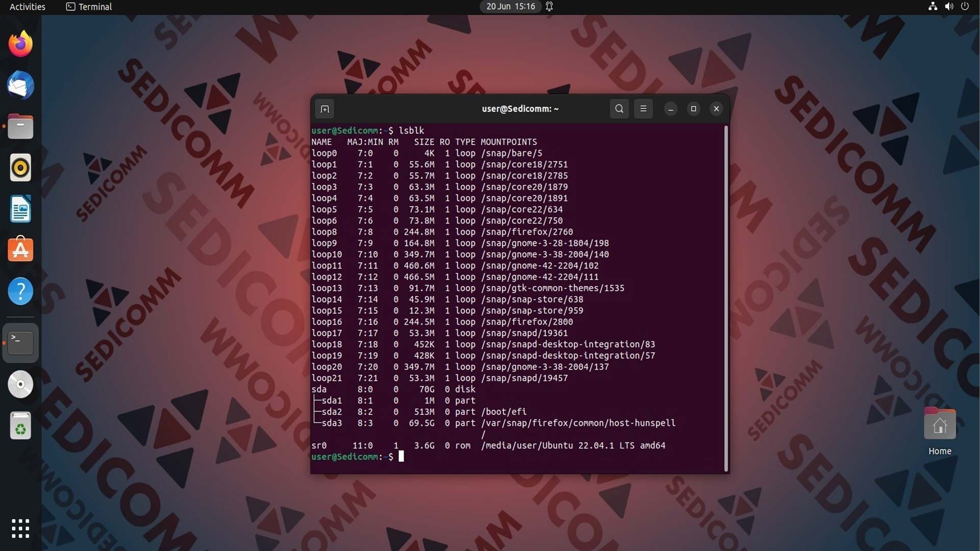
Task: Open the Terminal app menu in the top bar
Action: 89,7
